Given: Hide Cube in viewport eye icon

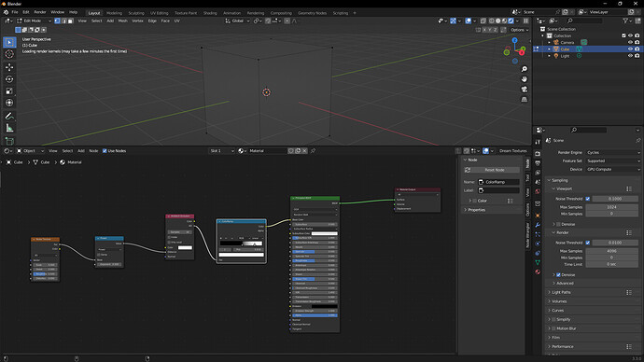Looking at the screenshot, I should click(x=630, y=49).
